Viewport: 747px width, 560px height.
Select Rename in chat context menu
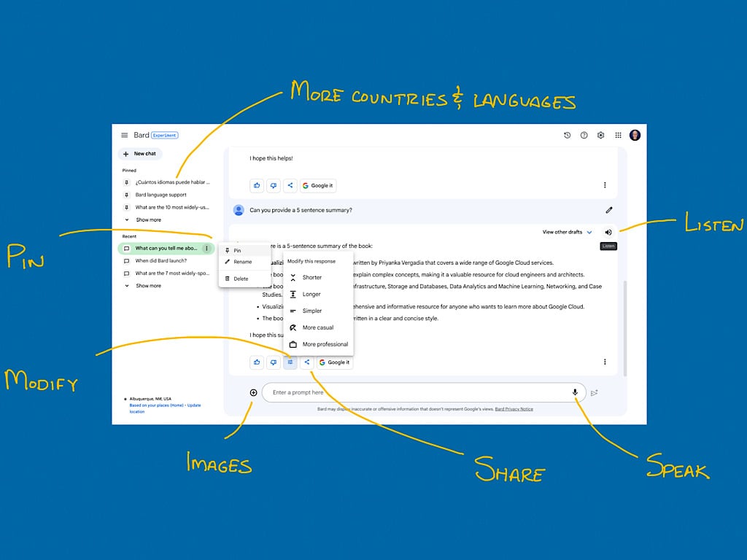click(245, 262)
